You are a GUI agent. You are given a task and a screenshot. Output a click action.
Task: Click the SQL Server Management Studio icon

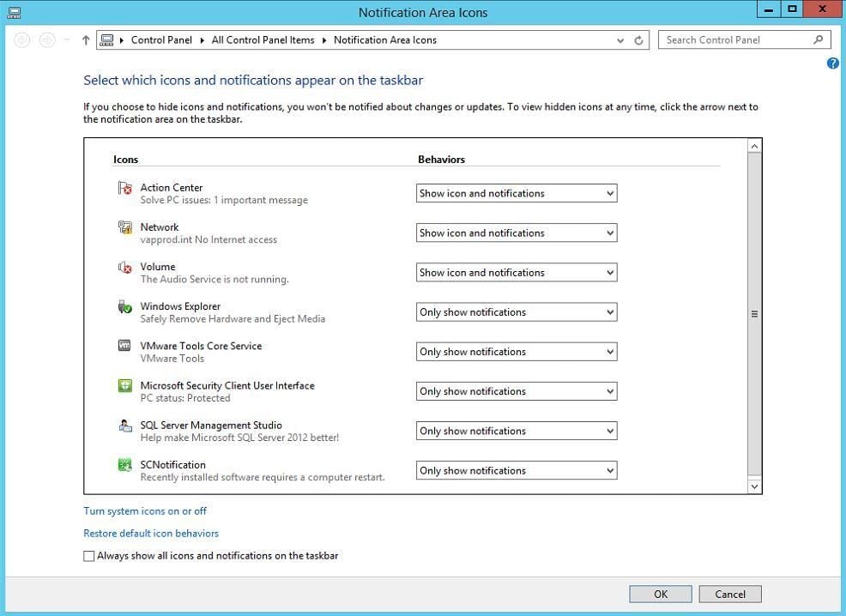pyautogui.click(x=124, y=425)
